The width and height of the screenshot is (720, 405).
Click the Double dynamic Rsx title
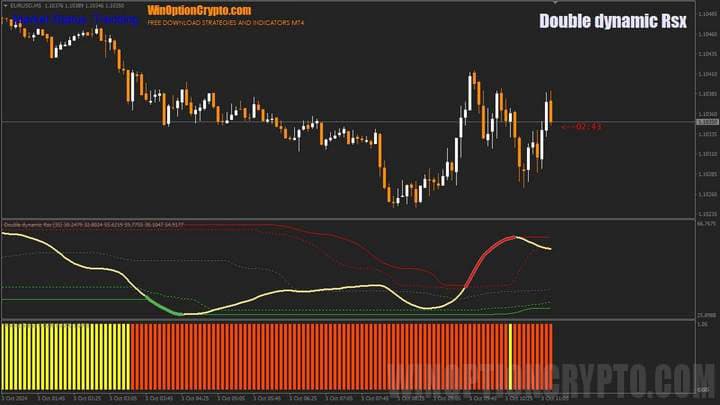point(612,21)
